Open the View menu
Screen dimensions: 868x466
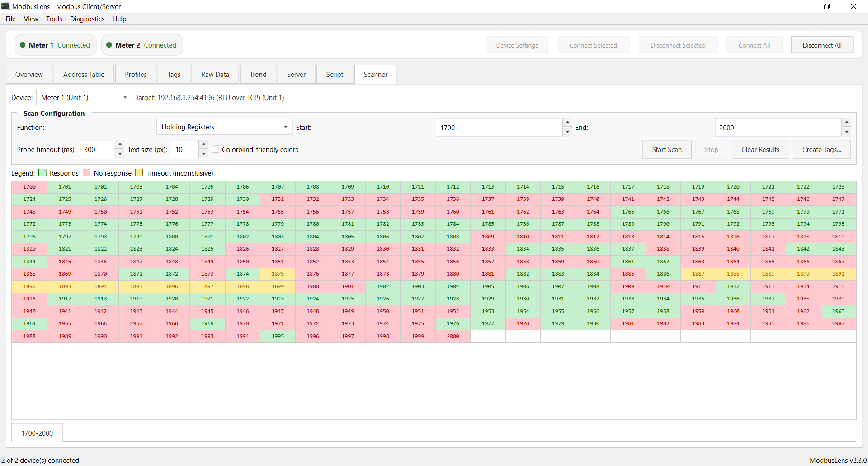pyautogui.click(x=31, y=19)
